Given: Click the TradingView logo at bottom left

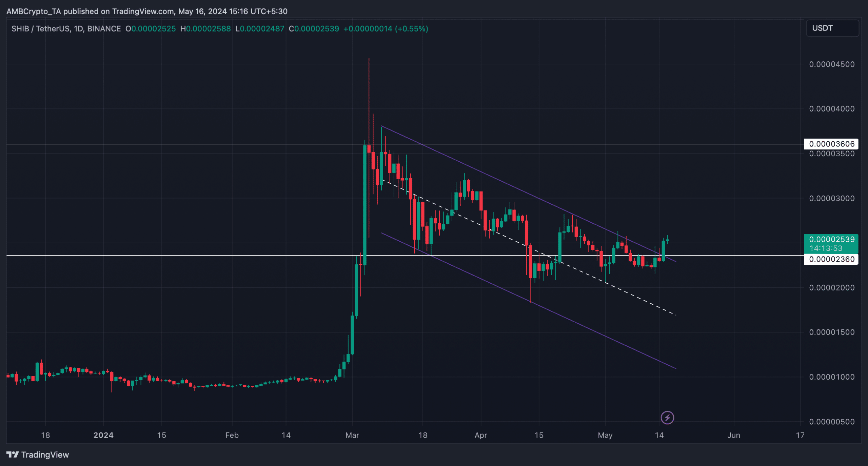Looking at the screenshot, I should point(38,455).
